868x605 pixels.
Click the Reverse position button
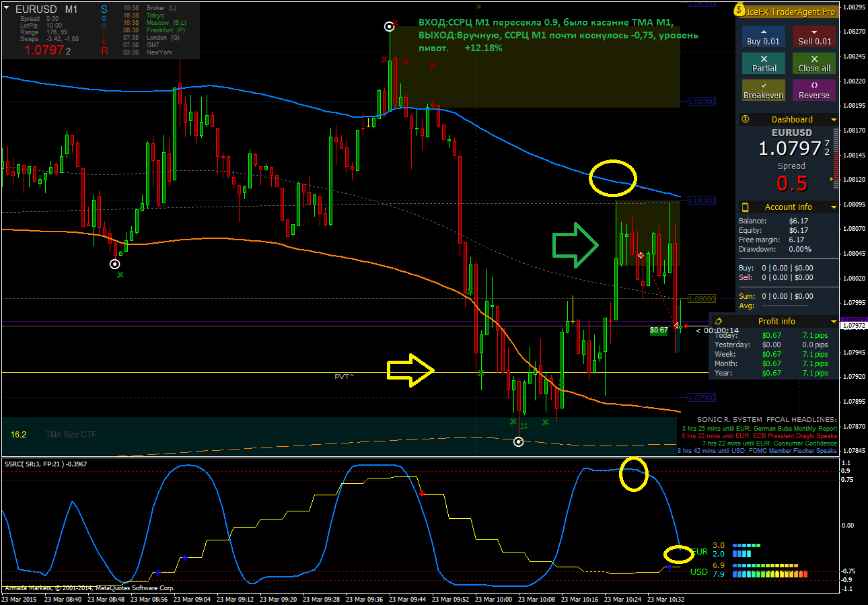[814, 90]
